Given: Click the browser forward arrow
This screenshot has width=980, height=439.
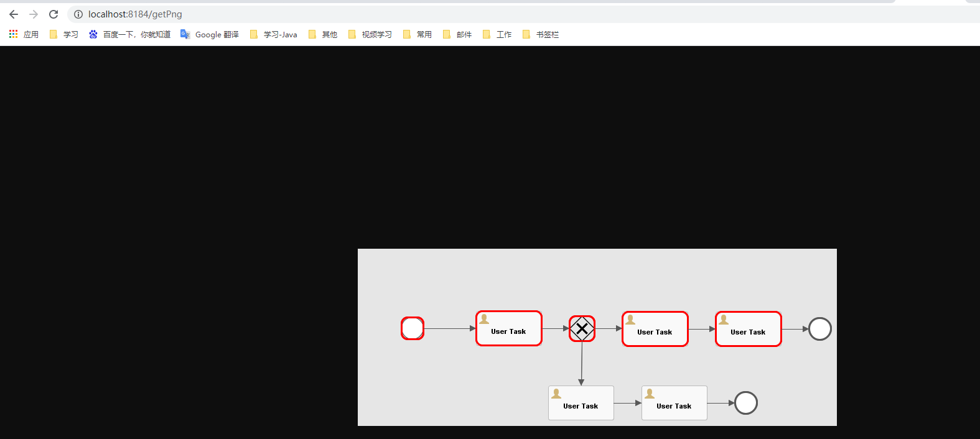Looking at the screenshot, I should click(x=34, y=14).
